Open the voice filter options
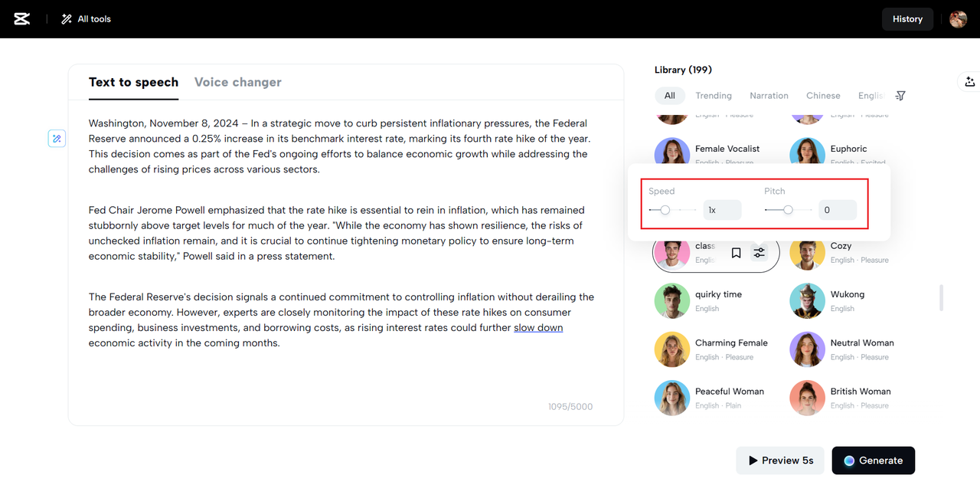Screen dimensions: 980x495 pyautogui.click(x=900, y=95)
